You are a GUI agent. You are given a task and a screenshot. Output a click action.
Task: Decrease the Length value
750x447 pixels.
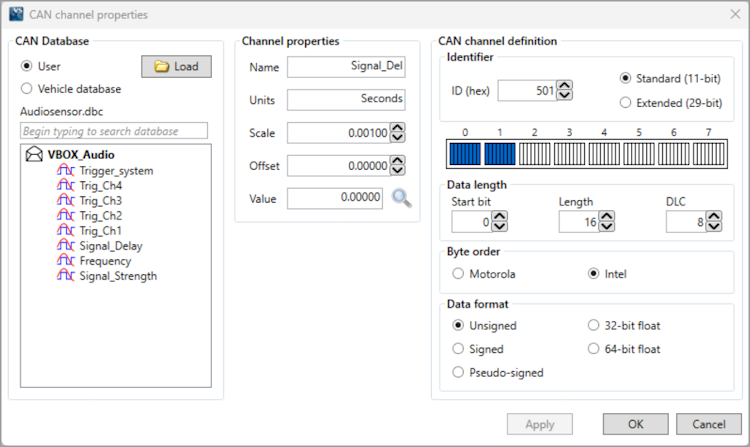pyautogui.click(x=607, y=227)
